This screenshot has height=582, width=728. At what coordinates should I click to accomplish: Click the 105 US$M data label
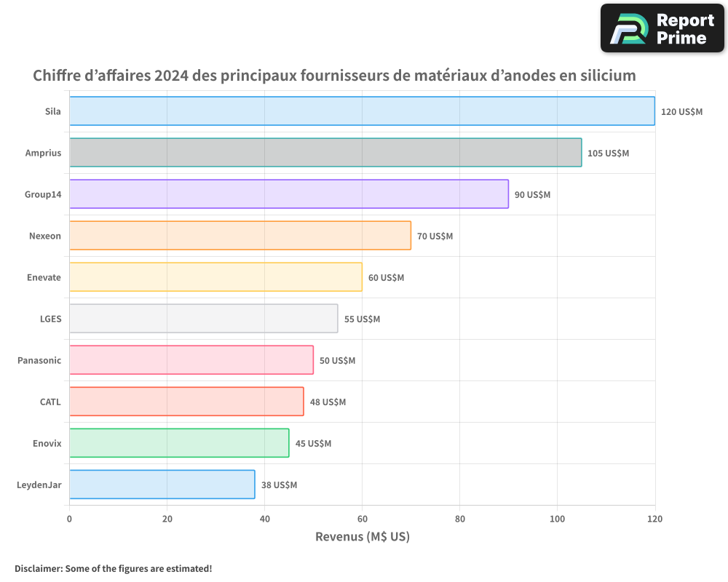coord(608,154)
